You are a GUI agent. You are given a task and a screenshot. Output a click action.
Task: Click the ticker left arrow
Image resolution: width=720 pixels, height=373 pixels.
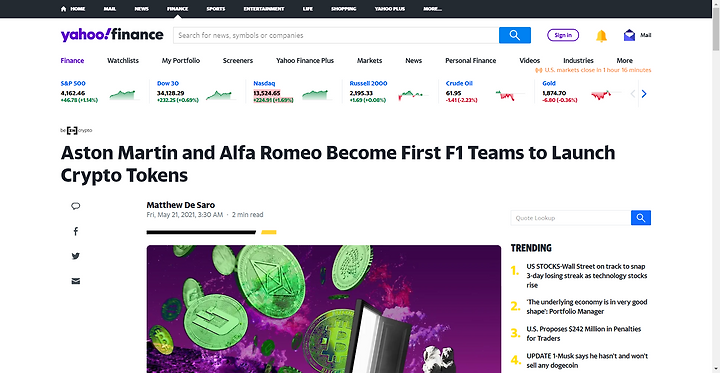pyautogui.click(x=633, y=94)
